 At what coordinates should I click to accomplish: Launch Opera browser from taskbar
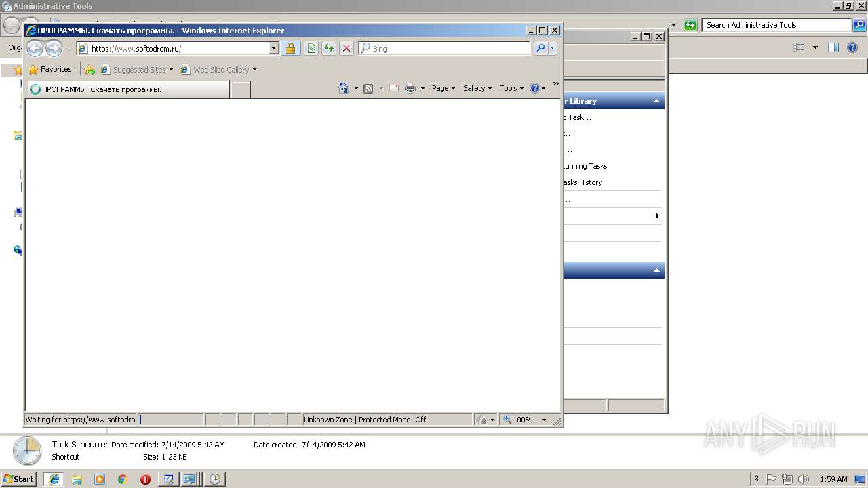click(145, 479)
